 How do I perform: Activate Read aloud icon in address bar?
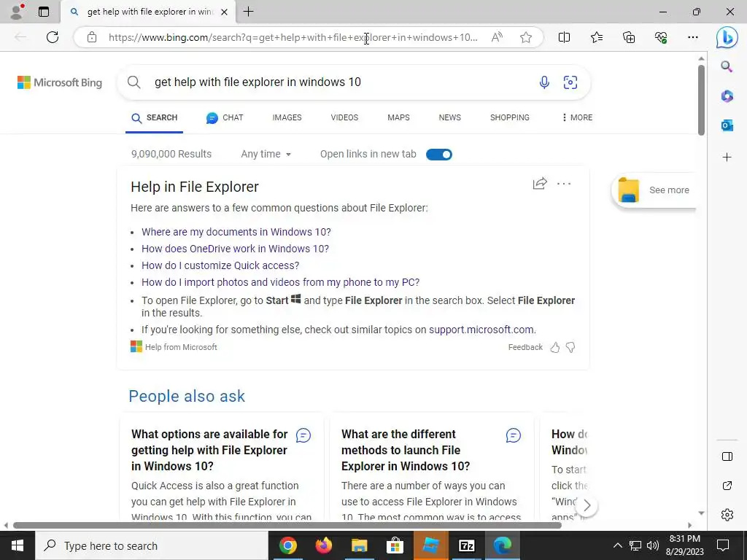(x=497, y=37)
